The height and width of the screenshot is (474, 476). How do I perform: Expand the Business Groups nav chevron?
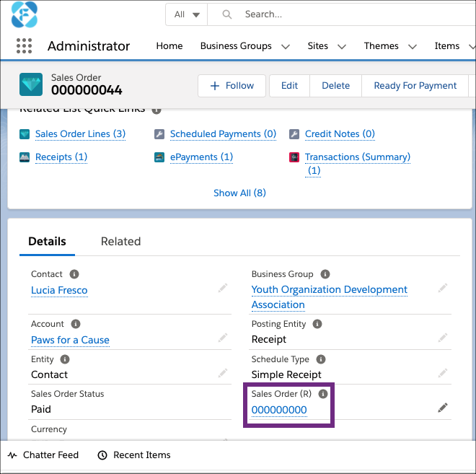click(286, 46)
